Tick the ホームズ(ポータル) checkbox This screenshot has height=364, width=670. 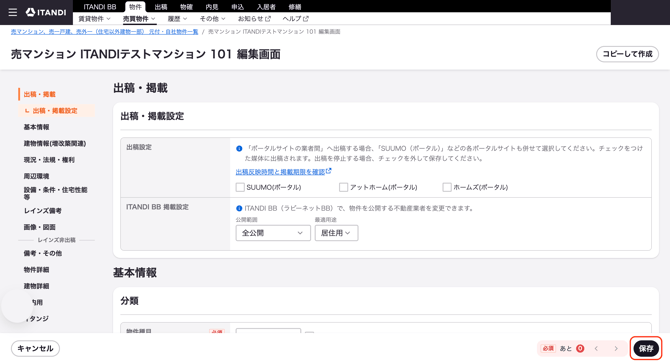[447, 187]
